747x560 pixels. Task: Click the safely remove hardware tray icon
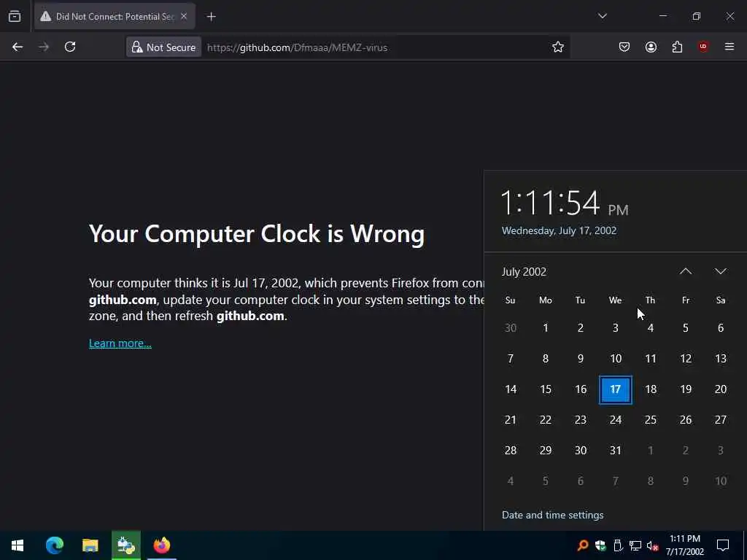618,545
